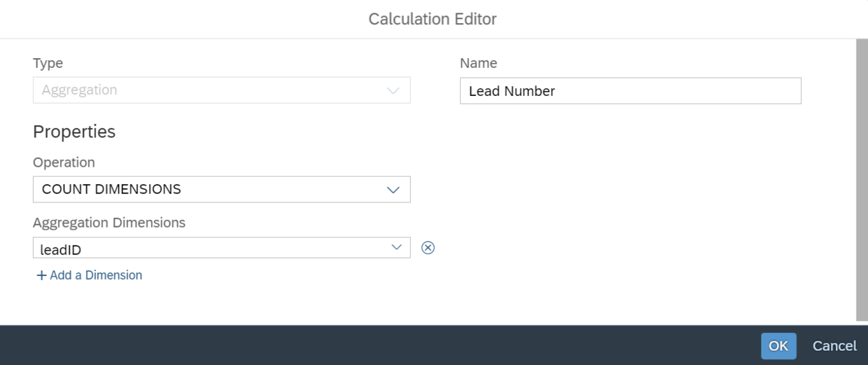Select the COUNT DIMENSIONS operation text

tap(111, 189)
